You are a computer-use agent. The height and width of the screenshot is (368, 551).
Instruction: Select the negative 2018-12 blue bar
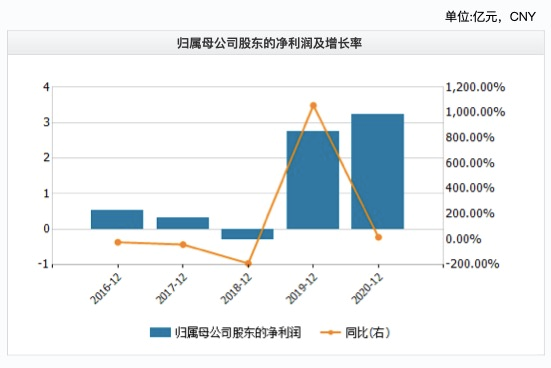pyautogui.click(x=247, y=234)
